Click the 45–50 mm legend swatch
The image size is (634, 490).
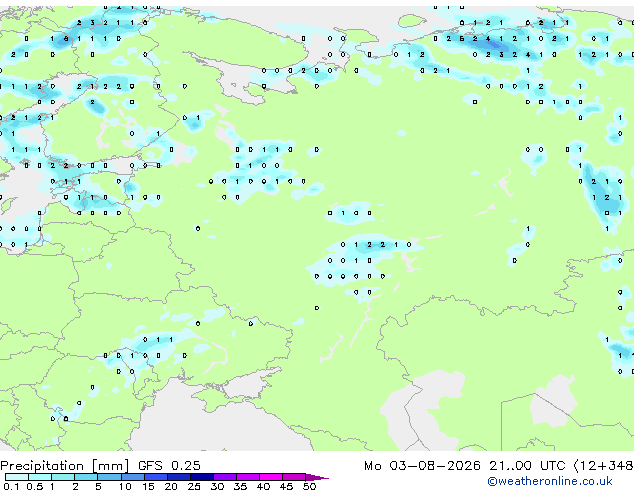coord(294,477)
